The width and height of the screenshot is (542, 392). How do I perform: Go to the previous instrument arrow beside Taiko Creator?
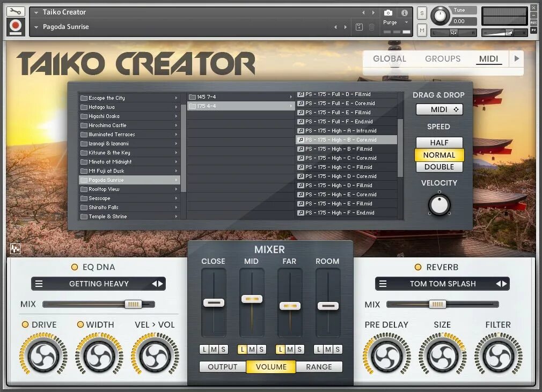tap(363, 13)
